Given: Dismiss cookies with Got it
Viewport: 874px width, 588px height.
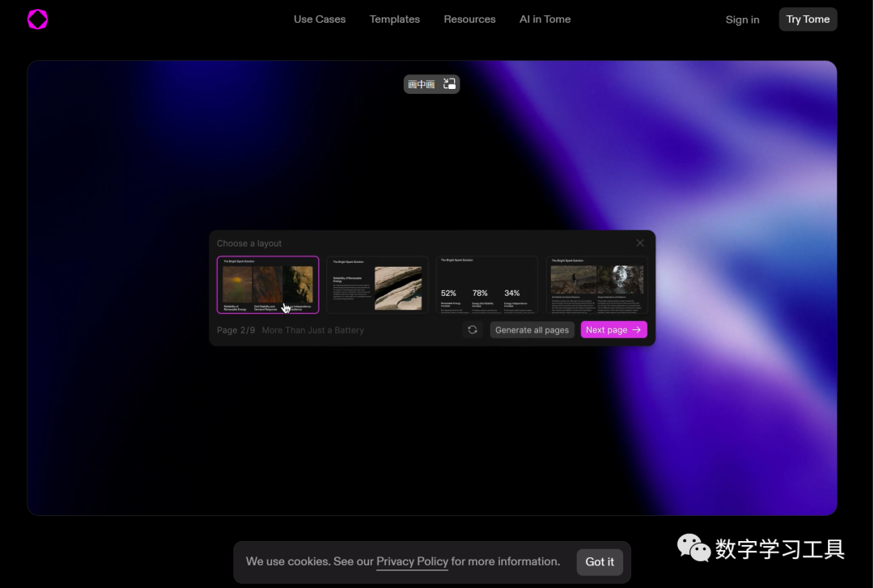Looking at the screenshot, I should [599, 562].
